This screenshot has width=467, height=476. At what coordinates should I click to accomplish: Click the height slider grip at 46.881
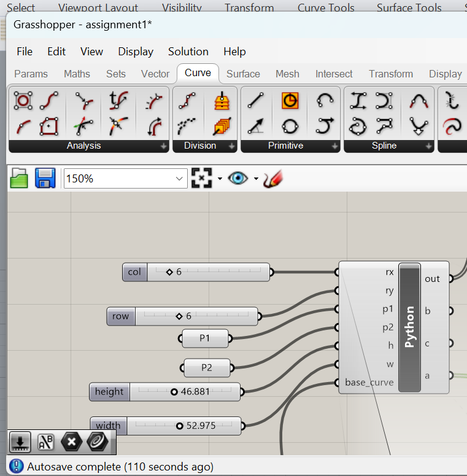coord(174,392)
